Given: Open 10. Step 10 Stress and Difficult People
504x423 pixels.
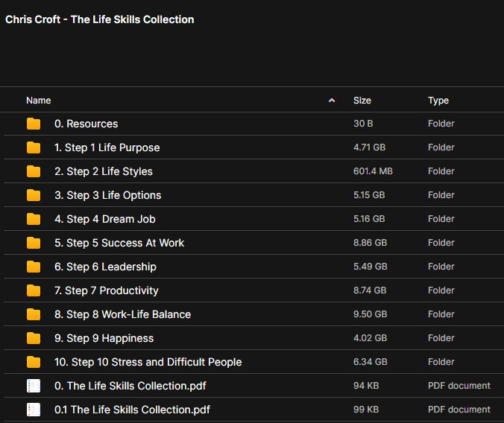Looking at the screenshot, I should (148, 362).
